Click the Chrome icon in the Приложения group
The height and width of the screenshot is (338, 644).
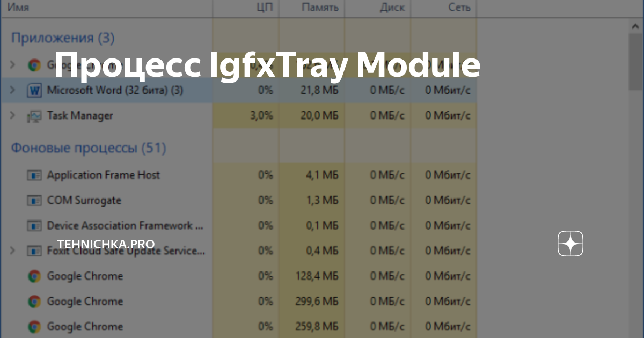34,65
